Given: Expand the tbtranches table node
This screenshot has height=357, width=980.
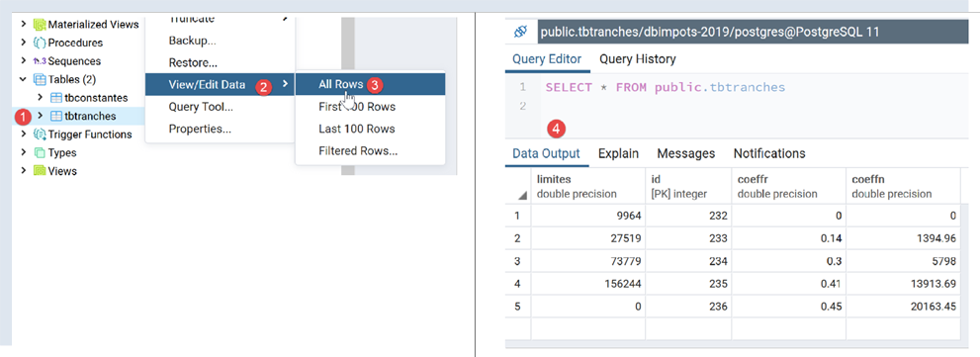Looking at the screenshot, I should tap(40, 116).
